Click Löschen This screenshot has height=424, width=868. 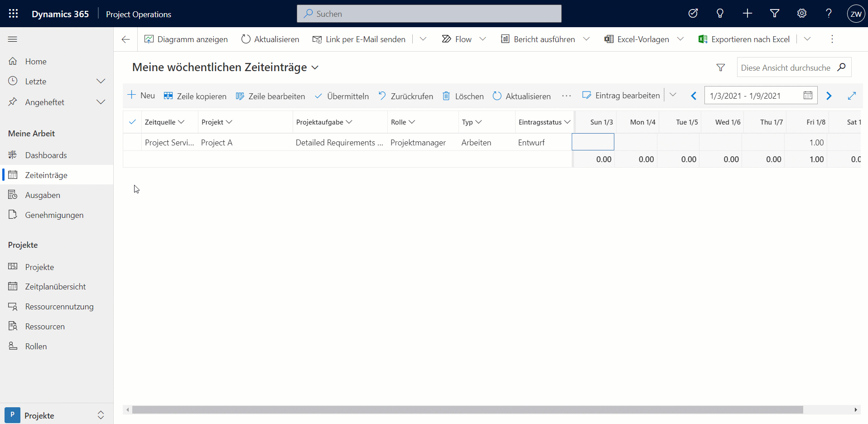pos(463,96)
